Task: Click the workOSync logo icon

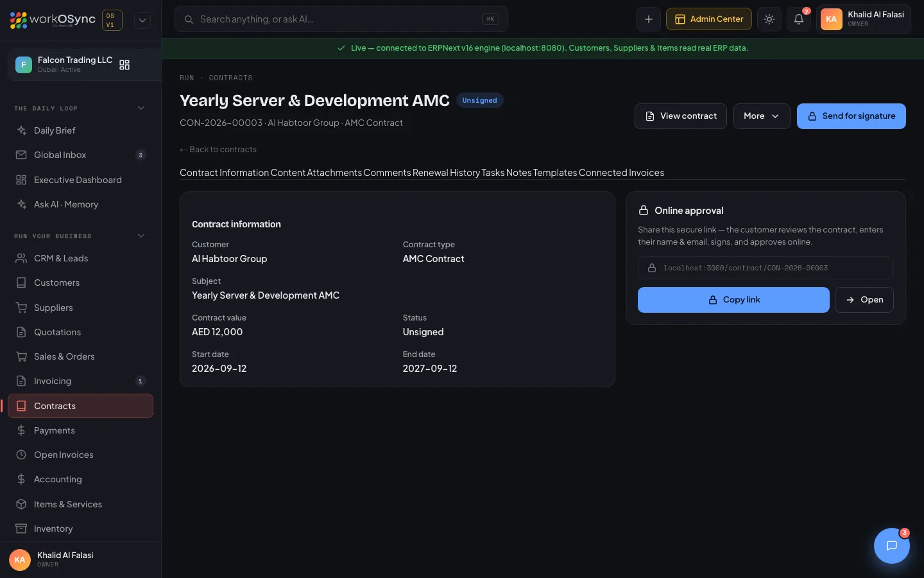Action: tap(19, 20)
